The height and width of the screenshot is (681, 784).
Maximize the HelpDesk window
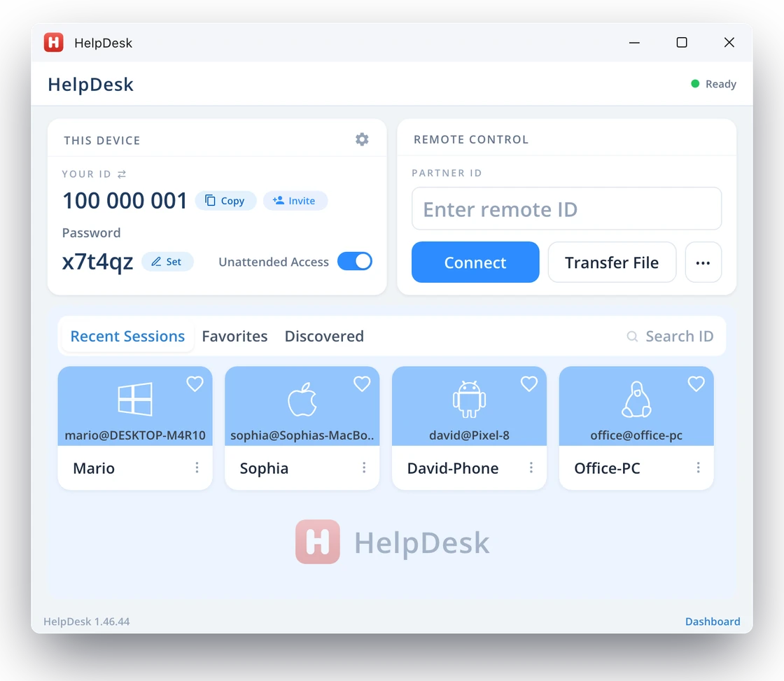click(682, 43)
